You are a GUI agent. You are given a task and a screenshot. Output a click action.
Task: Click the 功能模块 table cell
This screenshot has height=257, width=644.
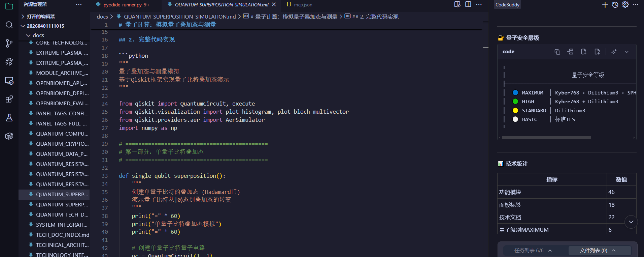coord(552,192)
